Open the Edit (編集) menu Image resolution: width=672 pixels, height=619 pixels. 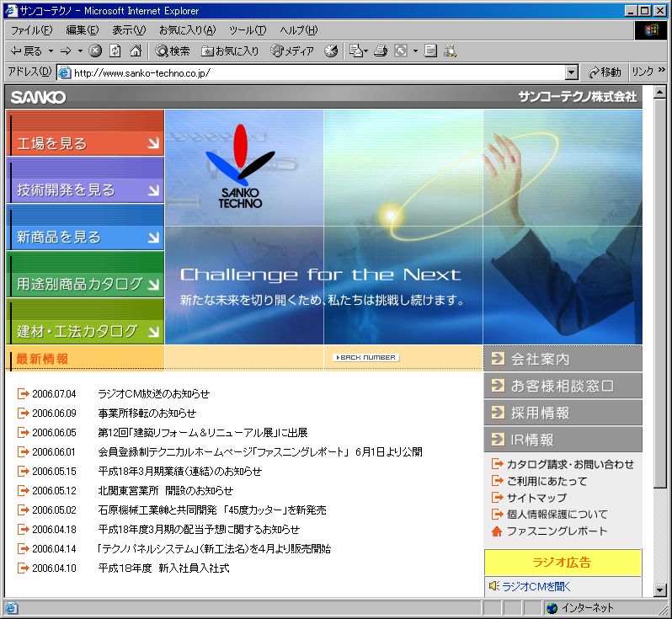click(x=83, y=30)
